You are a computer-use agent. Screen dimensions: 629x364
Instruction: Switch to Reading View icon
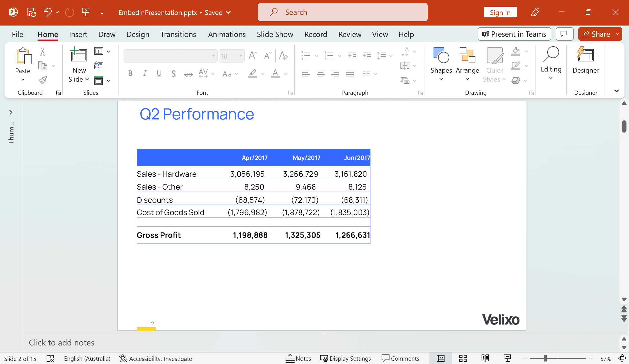point(485,358)
